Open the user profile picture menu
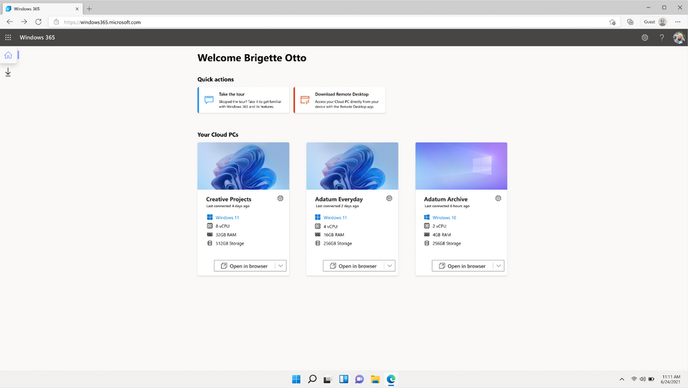Screen dimensions: 688x388 click(x=678, y=38)
